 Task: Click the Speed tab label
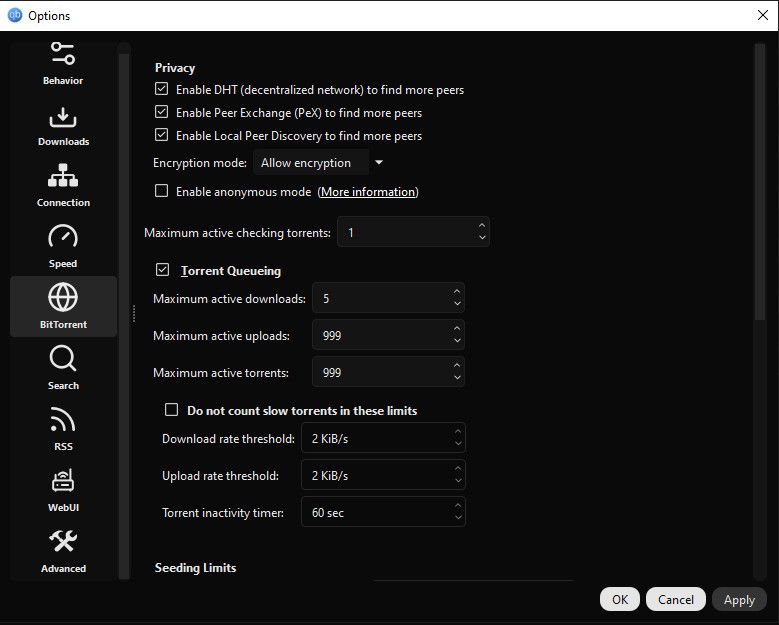63,264
